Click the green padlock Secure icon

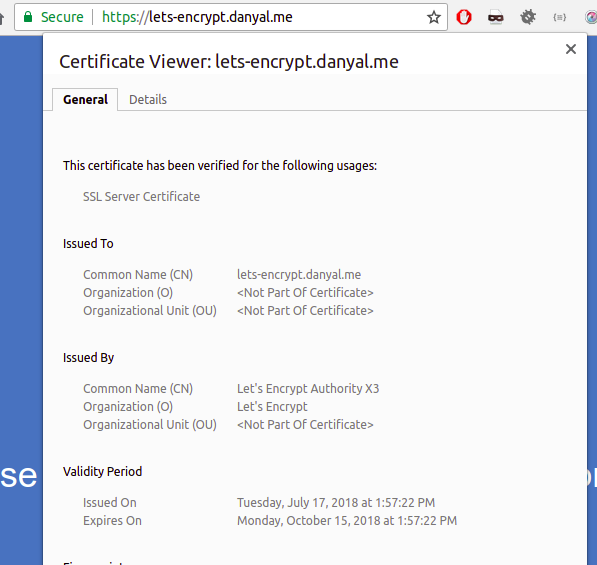pos(28,17)
